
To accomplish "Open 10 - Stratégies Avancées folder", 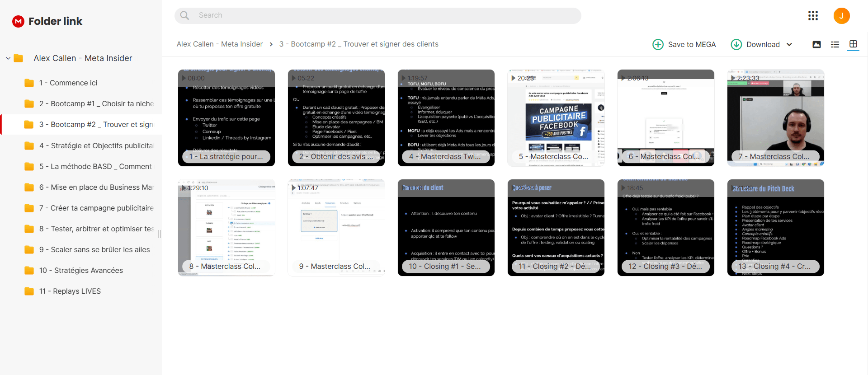I will click(81, 270).
